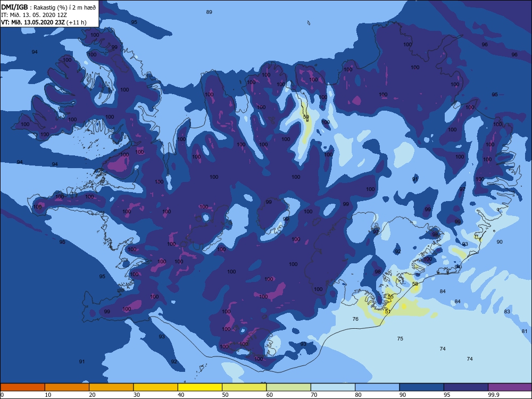The height and width of the screenshot is (399, 532).
Task: Click the purple above-99.9 legend swatch
Action: pyautogui.click(x=510, y=387)
